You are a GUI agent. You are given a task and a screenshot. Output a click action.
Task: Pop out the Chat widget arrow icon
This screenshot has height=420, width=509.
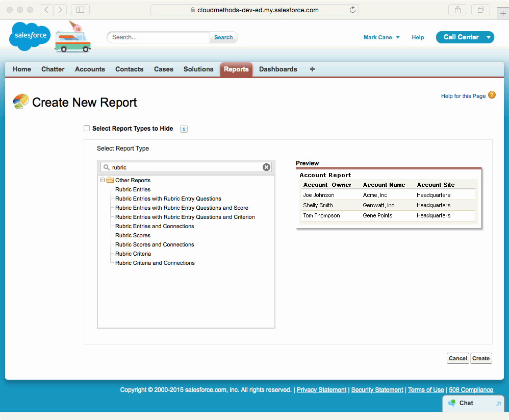point(498,404)
